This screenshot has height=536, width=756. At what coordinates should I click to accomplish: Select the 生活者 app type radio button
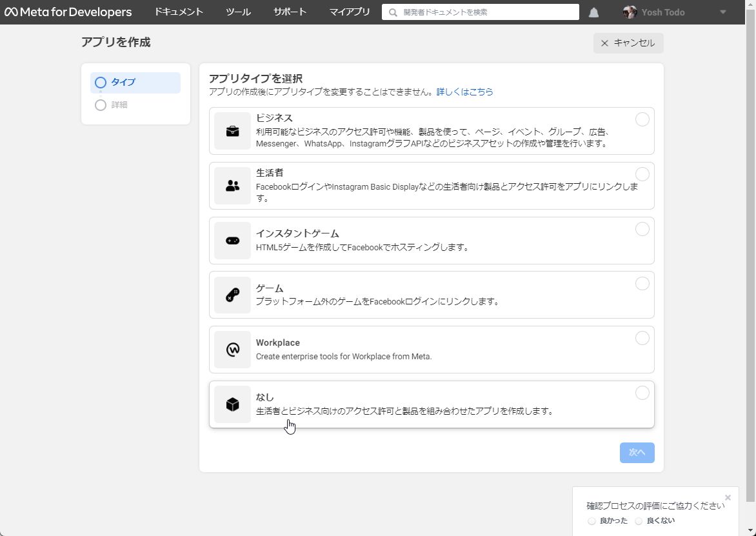coord(642,174)
